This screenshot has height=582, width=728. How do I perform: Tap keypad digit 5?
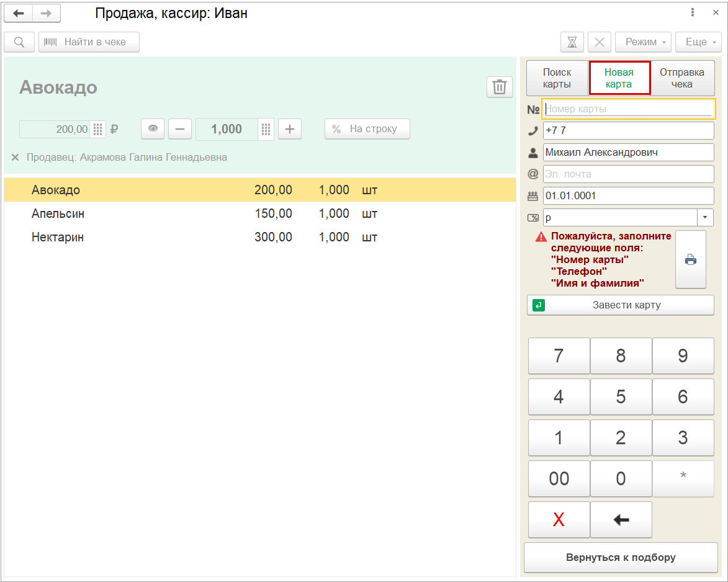pyautogui.click(x=621, y=397)
